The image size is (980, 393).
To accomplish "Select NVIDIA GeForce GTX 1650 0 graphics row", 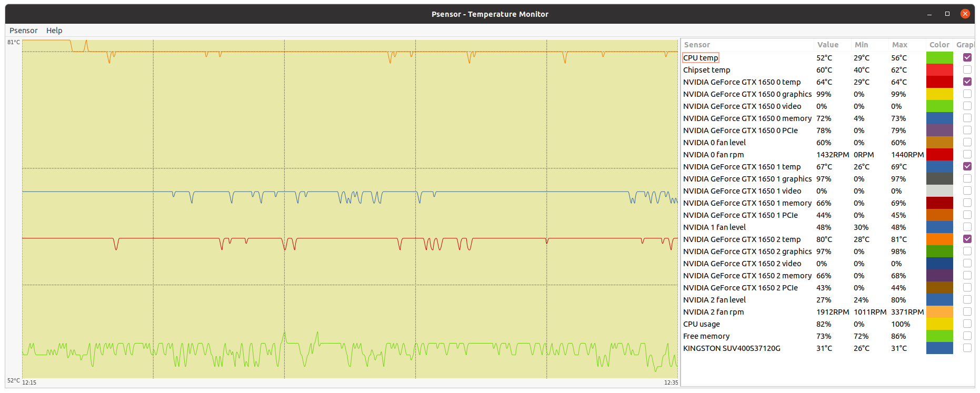I will 747,94.
